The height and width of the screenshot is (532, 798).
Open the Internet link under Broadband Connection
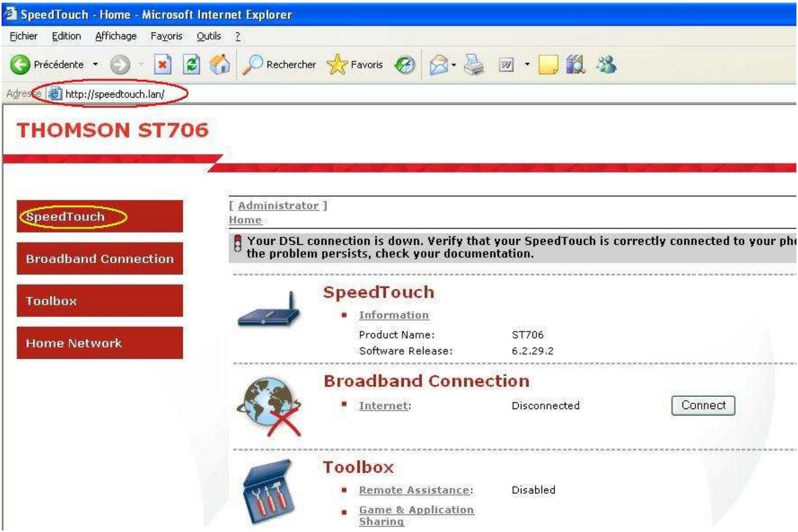(384, 406)
